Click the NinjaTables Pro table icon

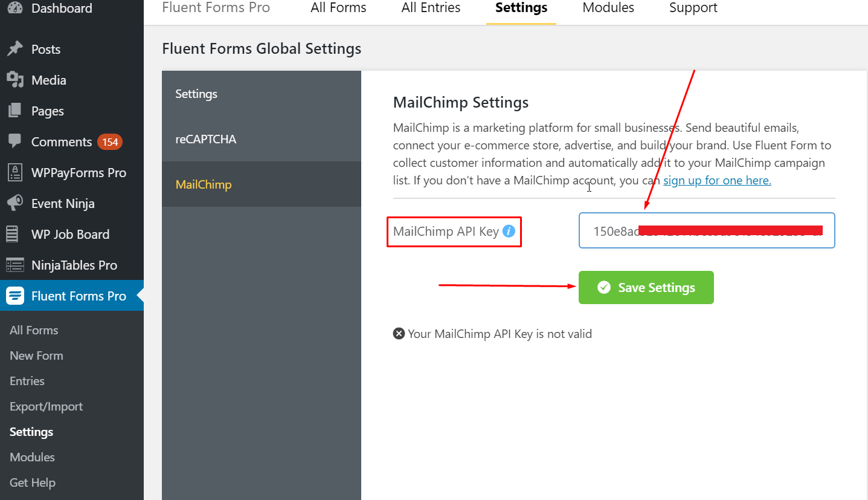click(15, 265)
